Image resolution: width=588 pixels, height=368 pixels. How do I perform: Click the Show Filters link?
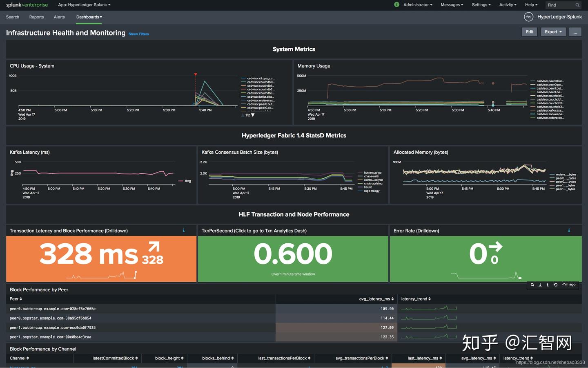(139, 34)
